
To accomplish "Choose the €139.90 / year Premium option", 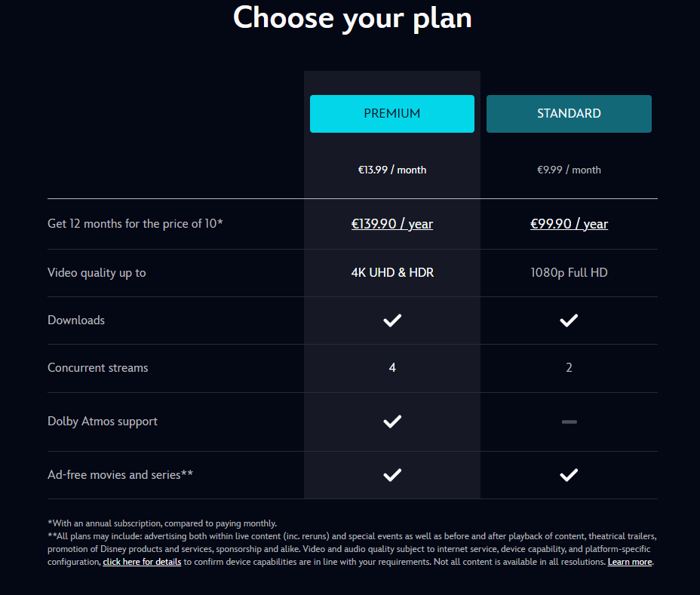I will 392,224.
